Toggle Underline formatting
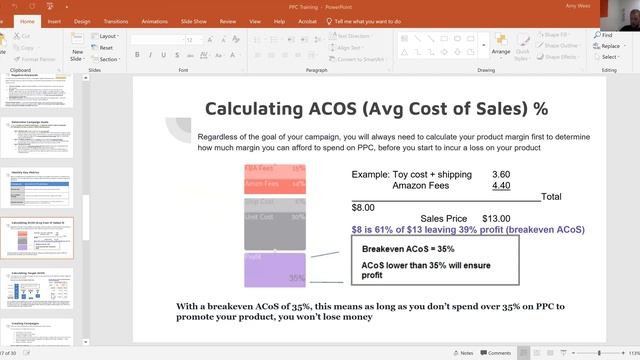Image resolution: width=640 pixels, height=360 pixels. coord(164,55)
